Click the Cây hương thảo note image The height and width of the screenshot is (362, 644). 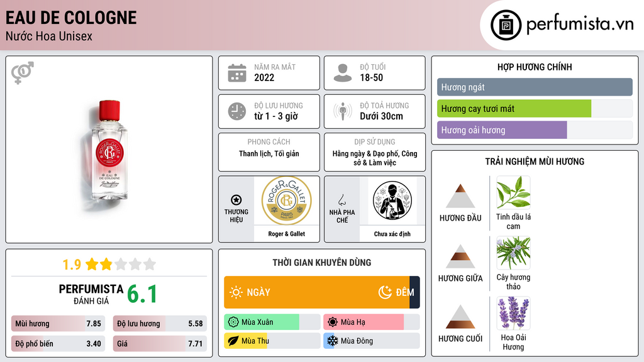pos(513,253)
